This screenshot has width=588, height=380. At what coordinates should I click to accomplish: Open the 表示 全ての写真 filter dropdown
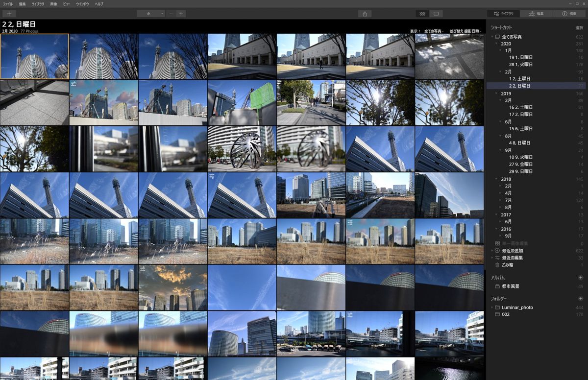click(434, 31)
